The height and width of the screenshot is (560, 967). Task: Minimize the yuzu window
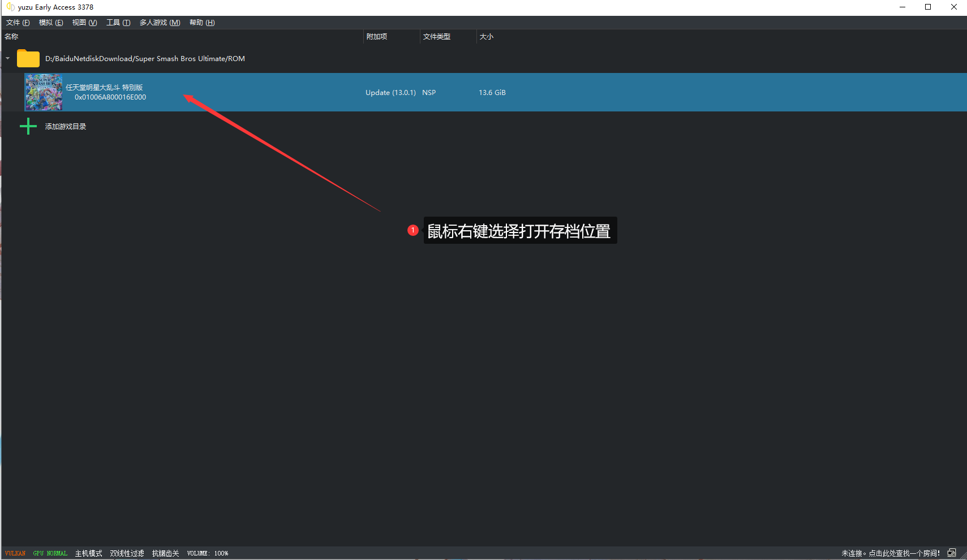tap(902, 7)
